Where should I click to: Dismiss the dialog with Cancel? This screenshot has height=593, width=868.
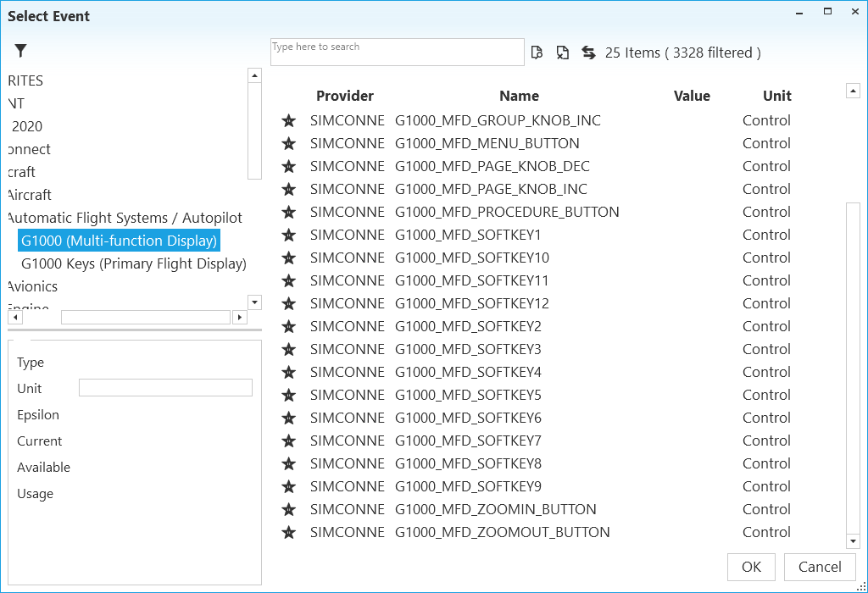pyautogui.click(x=820, y=567)
